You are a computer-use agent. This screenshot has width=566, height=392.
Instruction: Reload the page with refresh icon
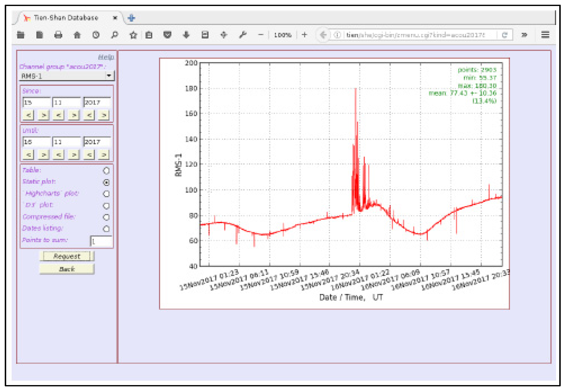point(505,35)
